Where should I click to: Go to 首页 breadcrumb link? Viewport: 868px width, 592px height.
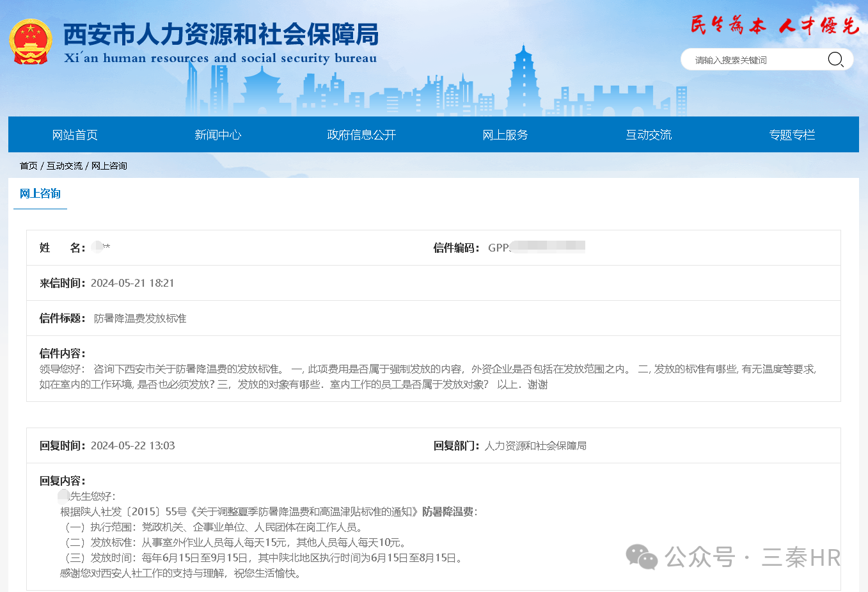point(29,166)
